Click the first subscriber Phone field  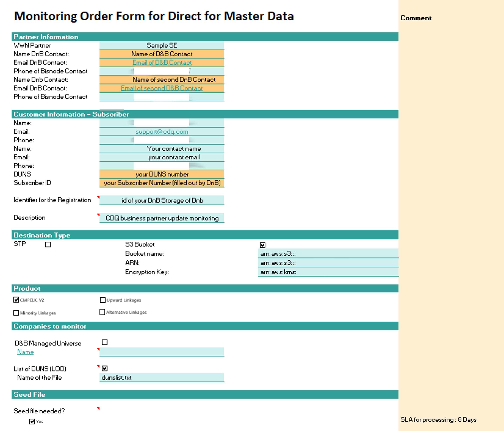point(162,140)
